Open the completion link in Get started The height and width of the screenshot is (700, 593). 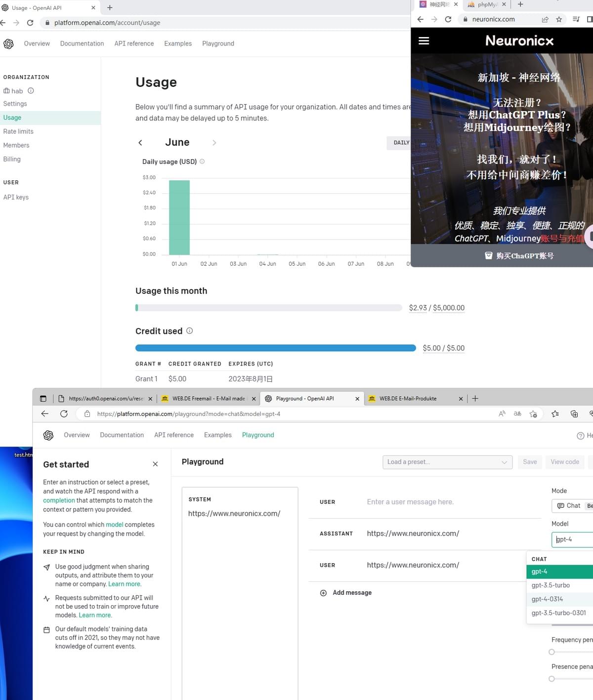pyautogui.click(x=59, y=500)
